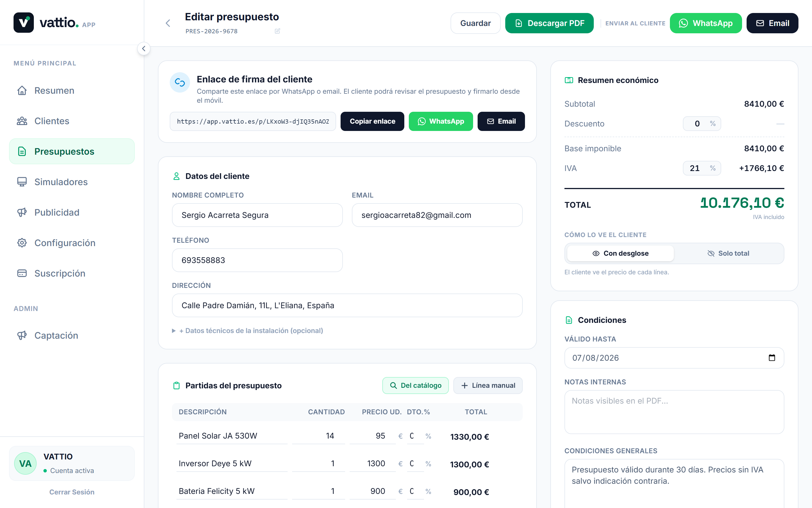
Task: Click the 10.176,10 € total amount
Action: (x=742, y=203)
